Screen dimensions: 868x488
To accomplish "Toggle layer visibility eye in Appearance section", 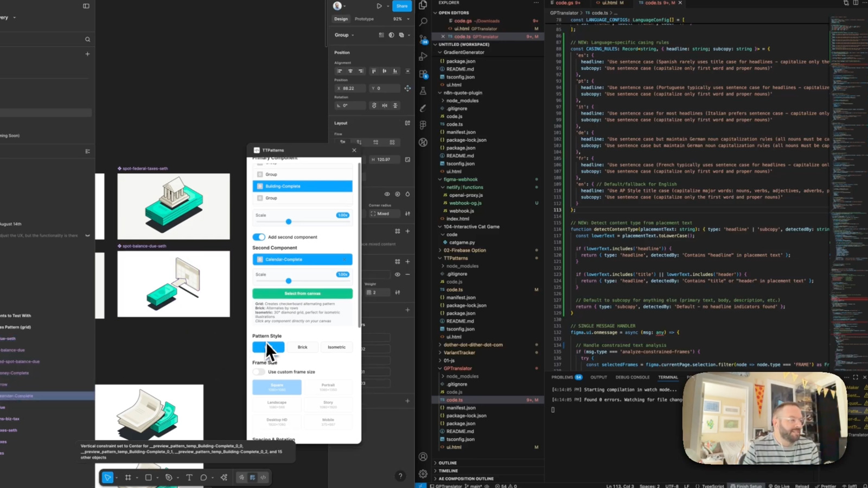I will click(x=387, y=194).
